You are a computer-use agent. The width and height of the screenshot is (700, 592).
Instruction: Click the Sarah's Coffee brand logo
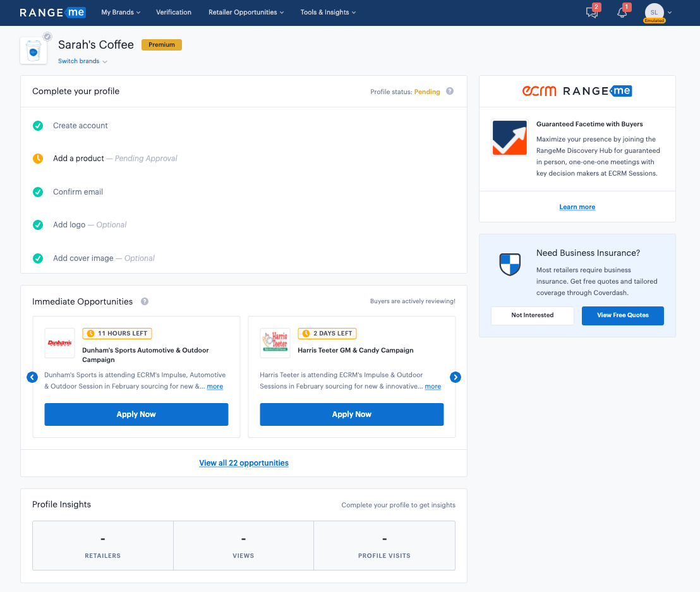click(33, 51)
